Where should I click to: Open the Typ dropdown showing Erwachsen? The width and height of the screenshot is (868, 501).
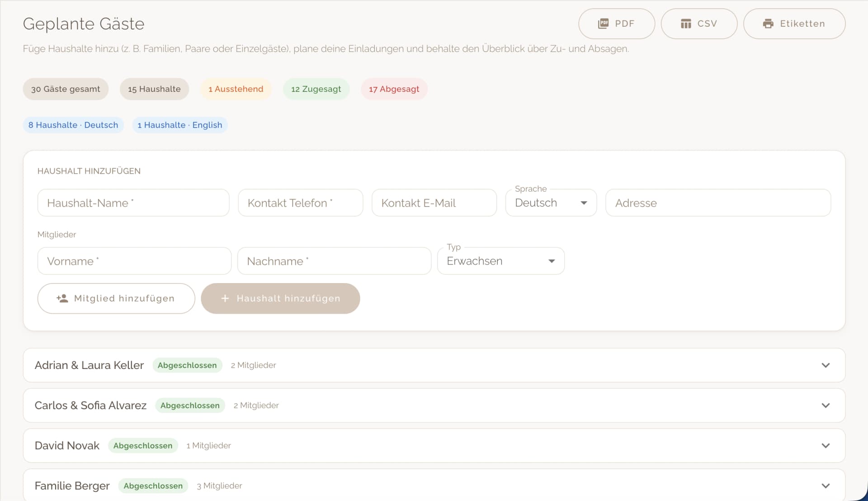(500, 261)
